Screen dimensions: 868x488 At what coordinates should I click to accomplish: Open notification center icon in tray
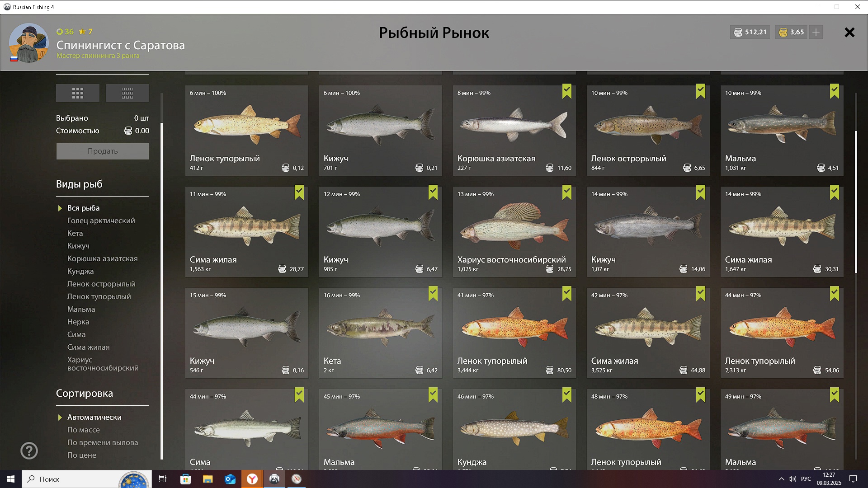click(853, 479)
